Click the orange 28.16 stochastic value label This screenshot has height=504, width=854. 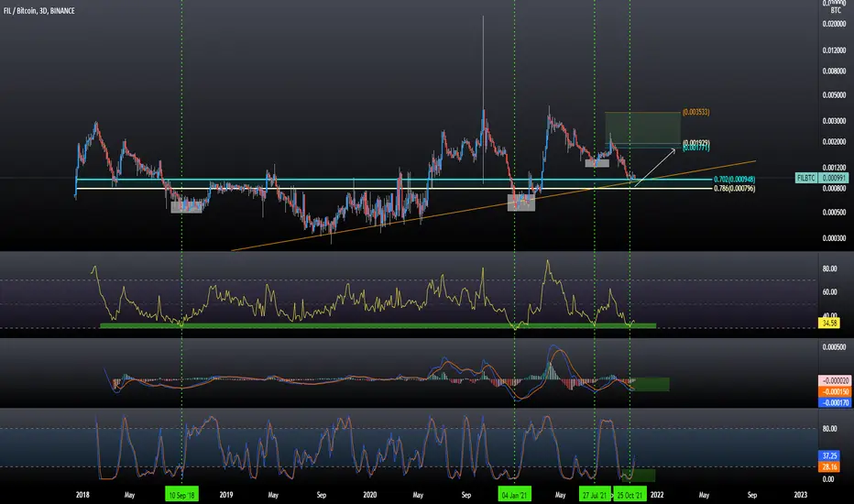(x=829, y=467)
